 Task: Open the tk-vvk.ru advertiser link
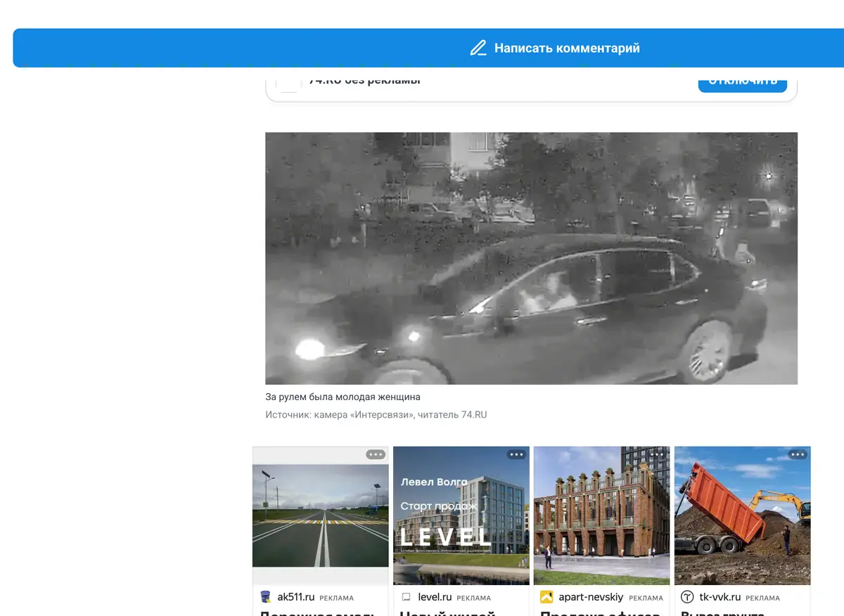click(x=720, y=597)
